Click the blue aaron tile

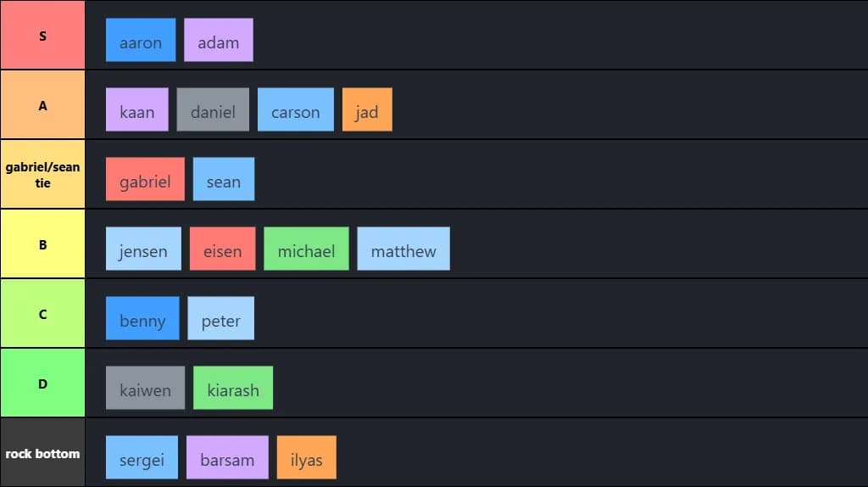[x=141, y=40]
